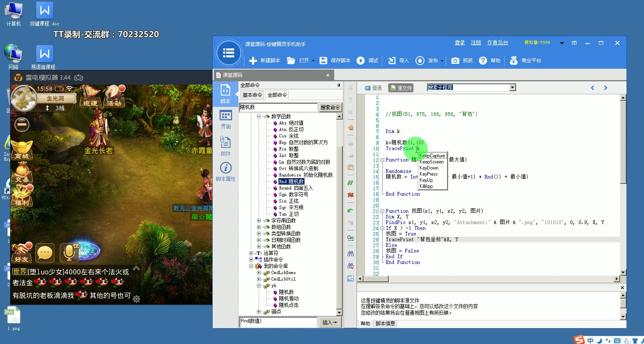Select the 随机点击 library command

click(288, 305)
